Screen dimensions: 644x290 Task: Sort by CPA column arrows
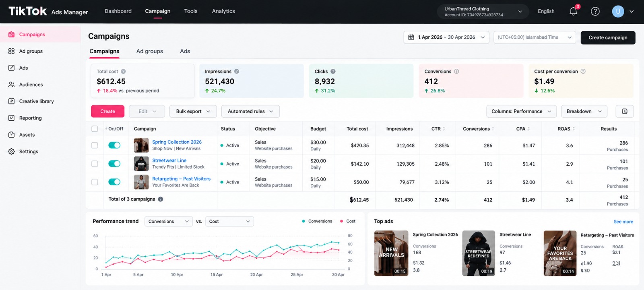tap(528, 129)
